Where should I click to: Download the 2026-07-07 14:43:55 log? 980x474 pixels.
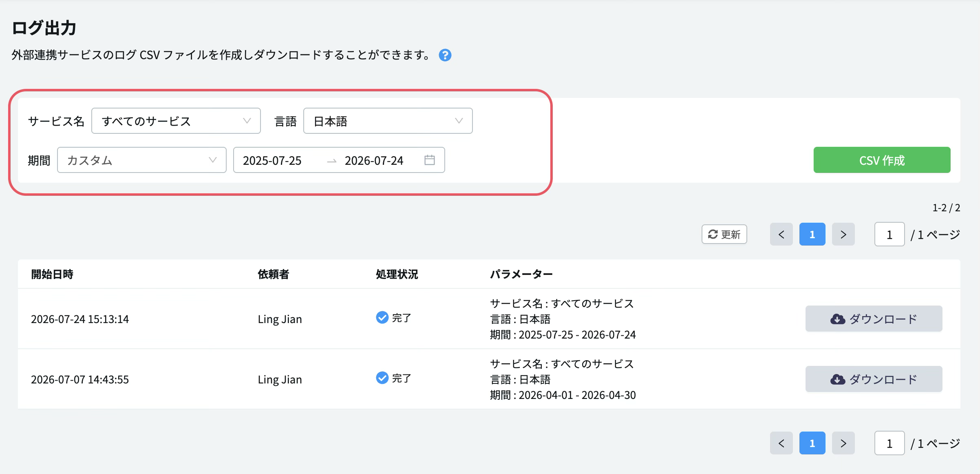874,379
